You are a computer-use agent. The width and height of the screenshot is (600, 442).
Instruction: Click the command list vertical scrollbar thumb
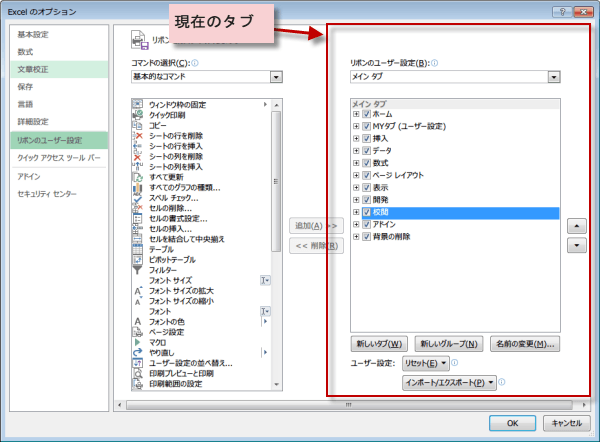(x=276, y=181)
